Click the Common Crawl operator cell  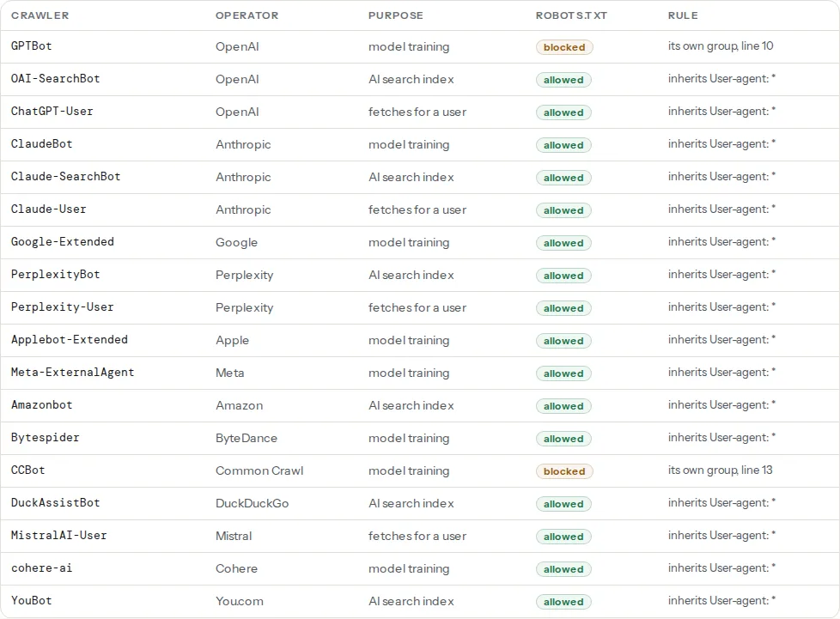(x=260, y=471)
